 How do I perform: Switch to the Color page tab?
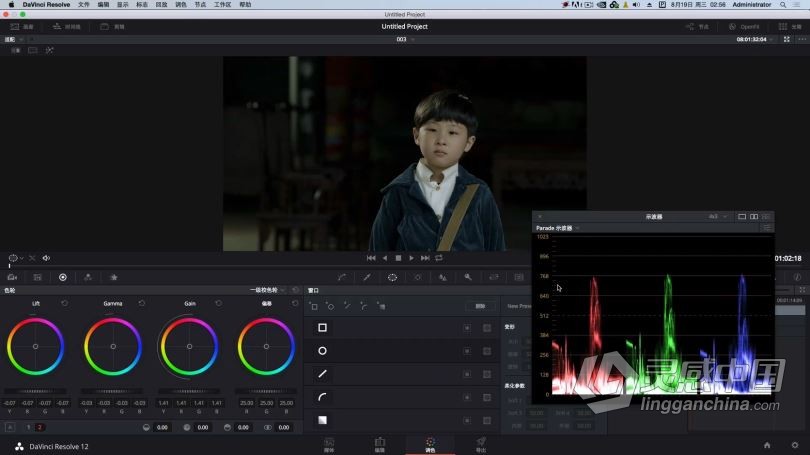430,444
